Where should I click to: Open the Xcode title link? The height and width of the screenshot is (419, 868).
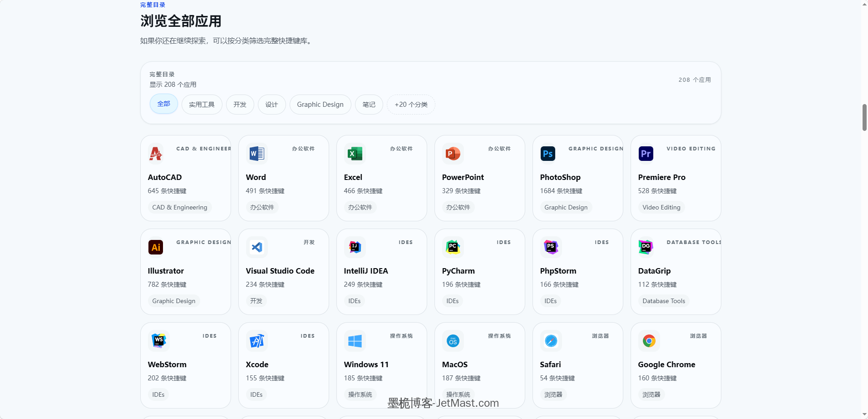click(x=257, y=364)
